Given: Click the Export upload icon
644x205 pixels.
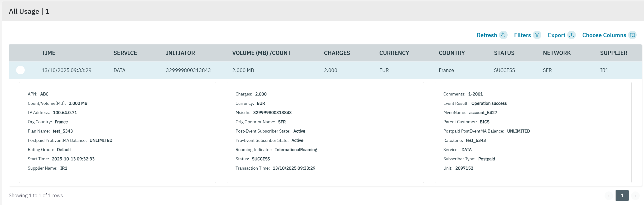Looking at the screenshot, I should (x=571, y=35).
